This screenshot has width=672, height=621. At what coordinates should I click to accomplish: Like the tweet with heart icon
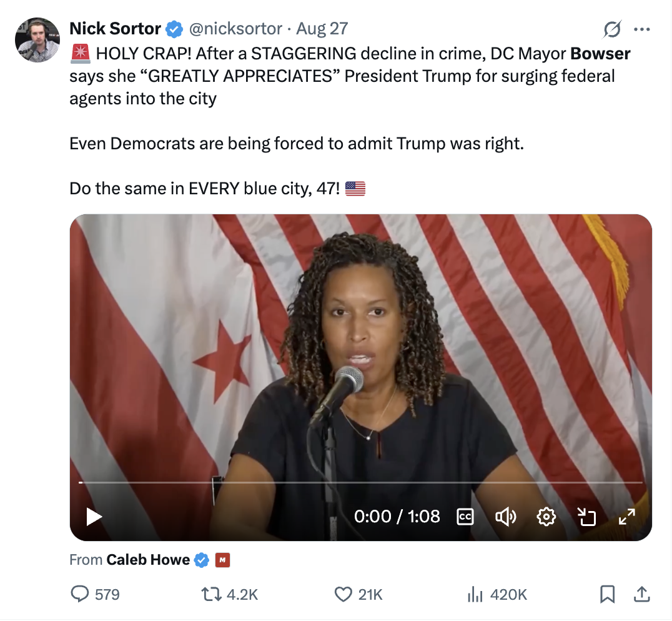(343, 594)
